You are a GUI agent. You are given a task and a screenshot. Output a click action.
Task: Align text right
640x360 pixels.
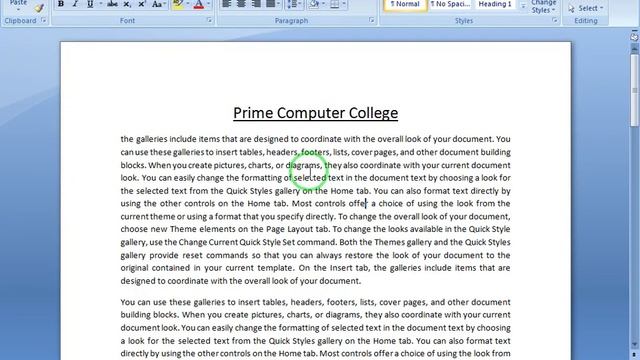[256, 4]
